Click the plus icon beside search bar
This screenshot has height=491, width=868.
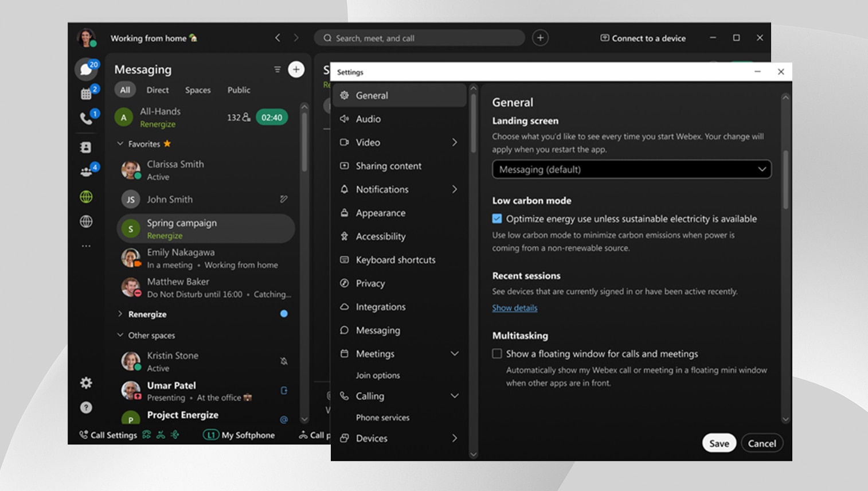tap(540, 38)
